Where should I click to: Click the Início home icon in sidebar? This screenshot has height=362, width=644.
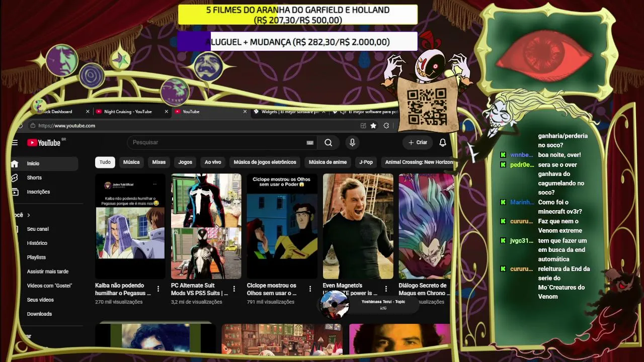(x=15, y=163)
